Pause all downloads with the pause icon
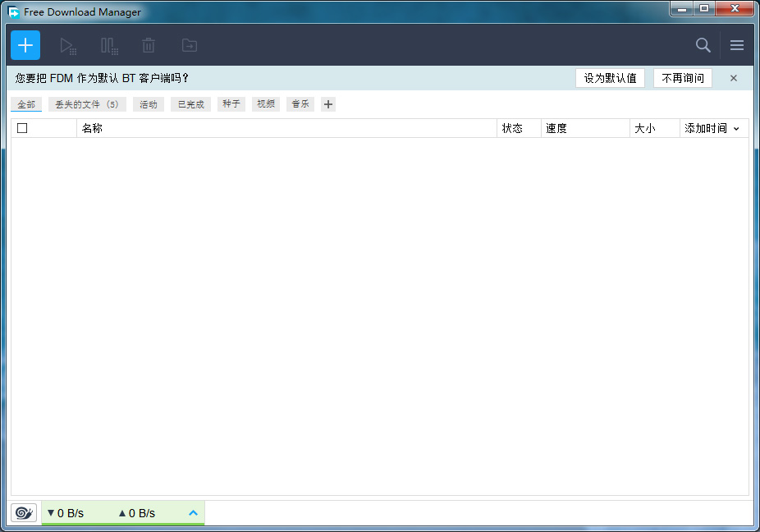Viewport: 760px width, 532px height. click(x=109, y=46)
